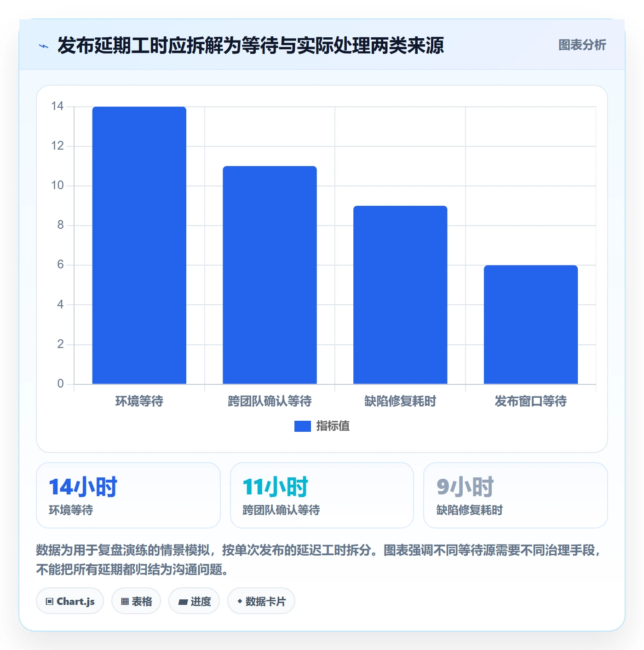
Task: Select the 缺陷修复耗时 bar
Action: coord(400,295)
